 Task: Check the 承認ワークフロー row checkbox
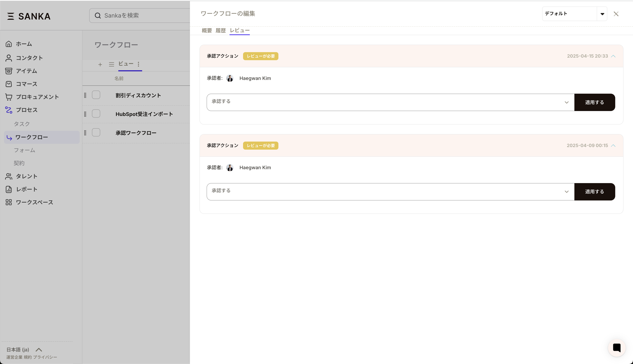click(x=96, y=132)
